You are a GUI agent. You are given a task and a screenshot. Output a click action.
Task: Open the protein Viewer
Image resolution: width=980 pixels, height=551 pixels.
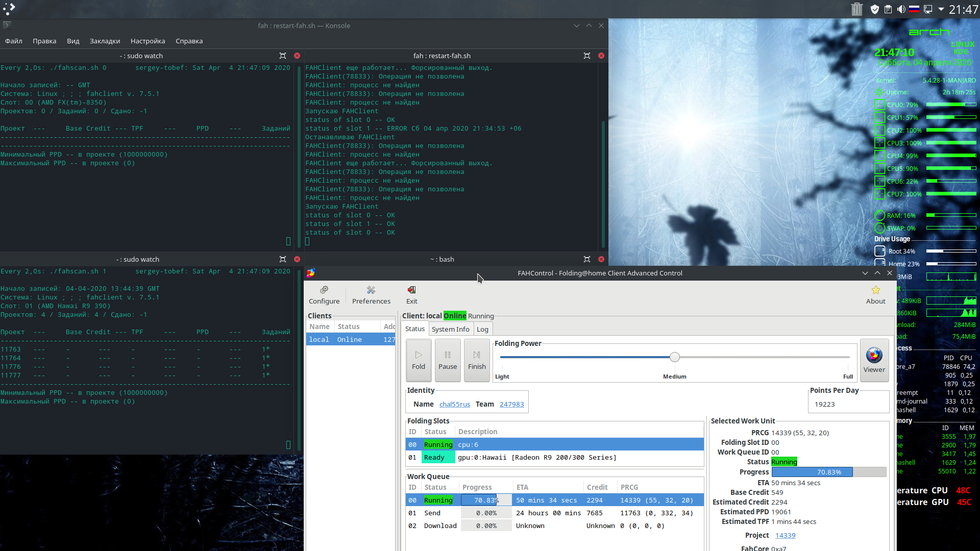[x=874, y=360]
